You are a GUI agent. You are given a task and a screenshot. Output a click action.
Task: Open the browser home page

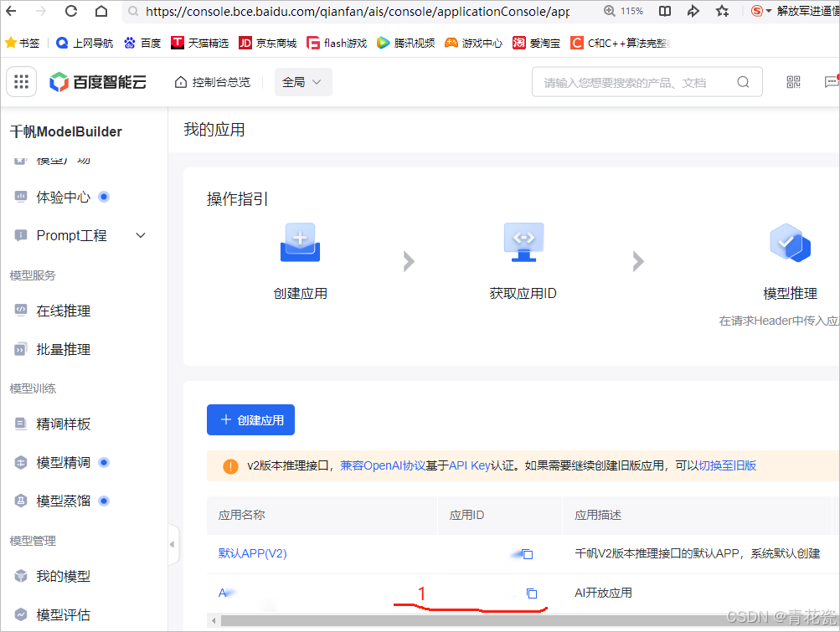pyautogui.click(x=101, y=11)
